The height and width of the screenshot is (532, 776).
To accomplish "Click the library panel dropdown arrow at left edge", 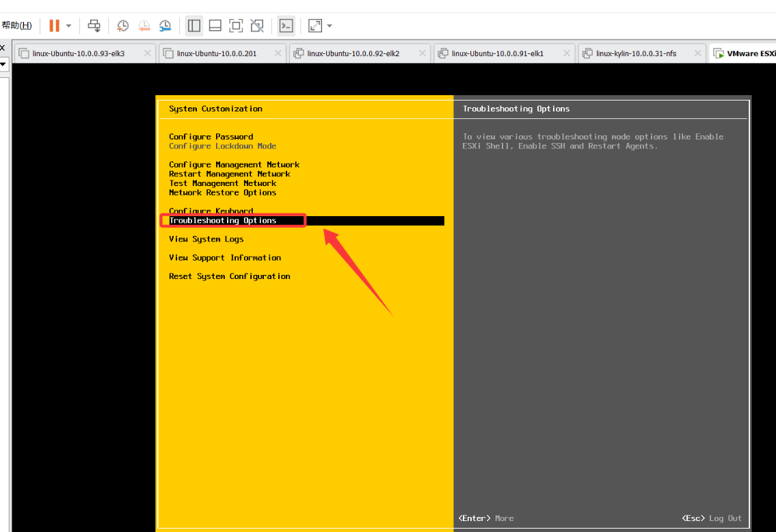I will (3, 65).
